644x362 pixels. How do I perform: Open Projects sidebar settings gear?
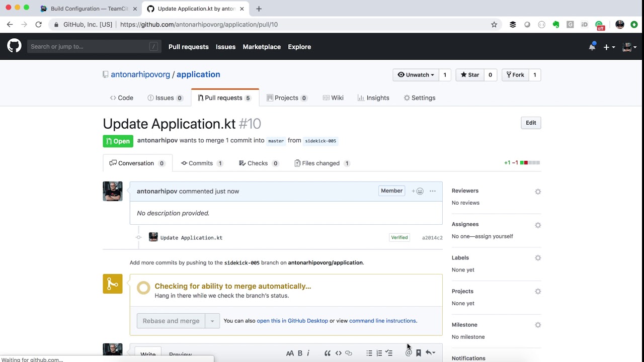pos(538,292)
